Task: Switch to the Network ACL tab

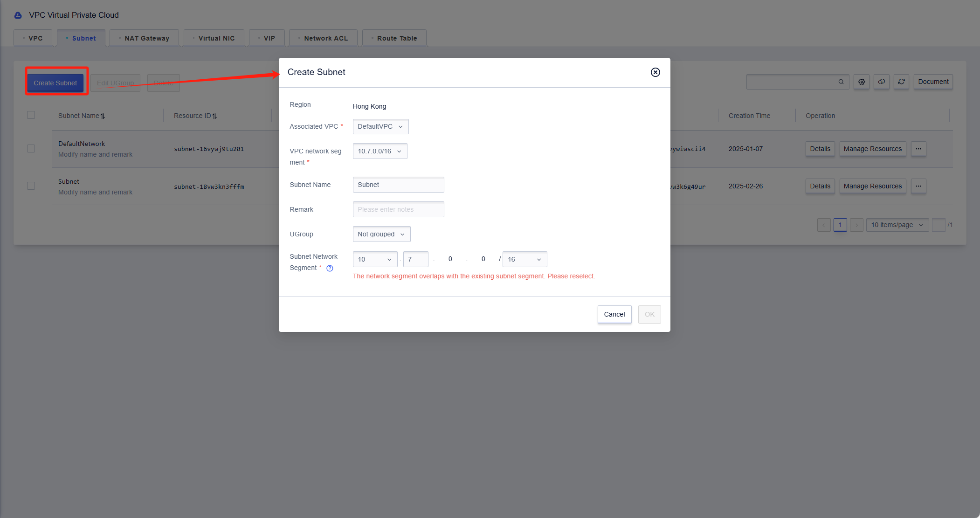Action: click(x=323, y=38)
